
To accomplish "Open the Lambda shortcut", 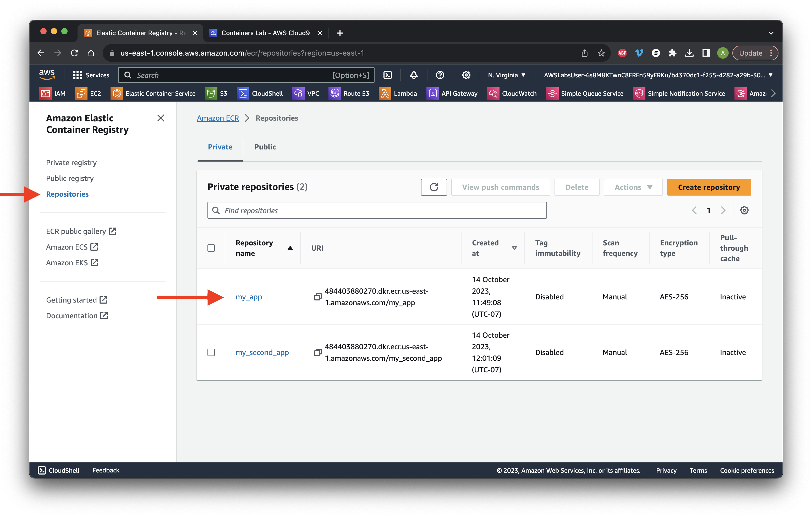I will click(398, 94).
